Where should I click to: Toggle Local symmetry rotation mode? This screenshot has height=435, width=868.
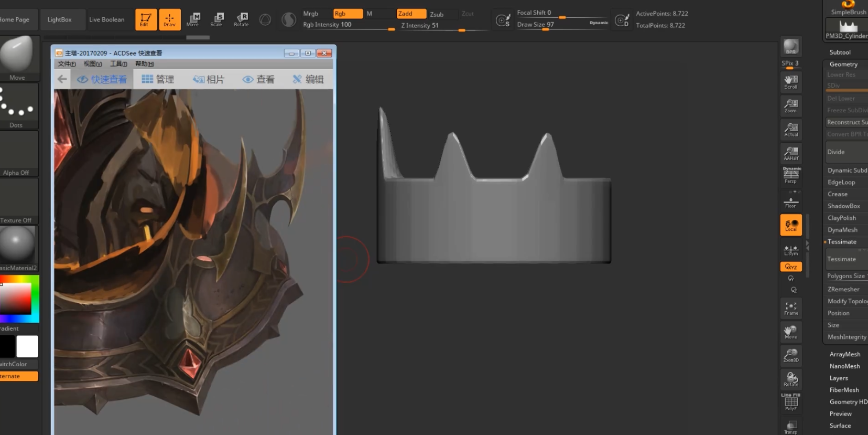click(791, 225)
